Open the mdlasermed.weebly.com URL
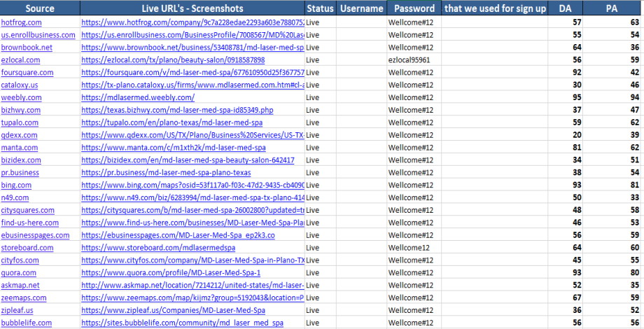Viewport: 644px width, 329px height. pyautogui.click(x=138, y=98)
